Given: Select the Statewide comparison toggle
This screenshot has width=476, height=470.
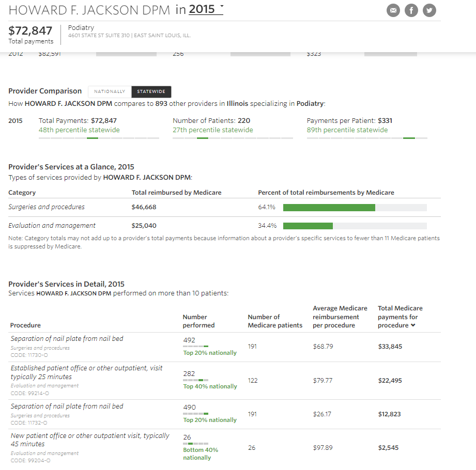Looking at the screenshot, I should pyautogui.click(x=151, y=91).
